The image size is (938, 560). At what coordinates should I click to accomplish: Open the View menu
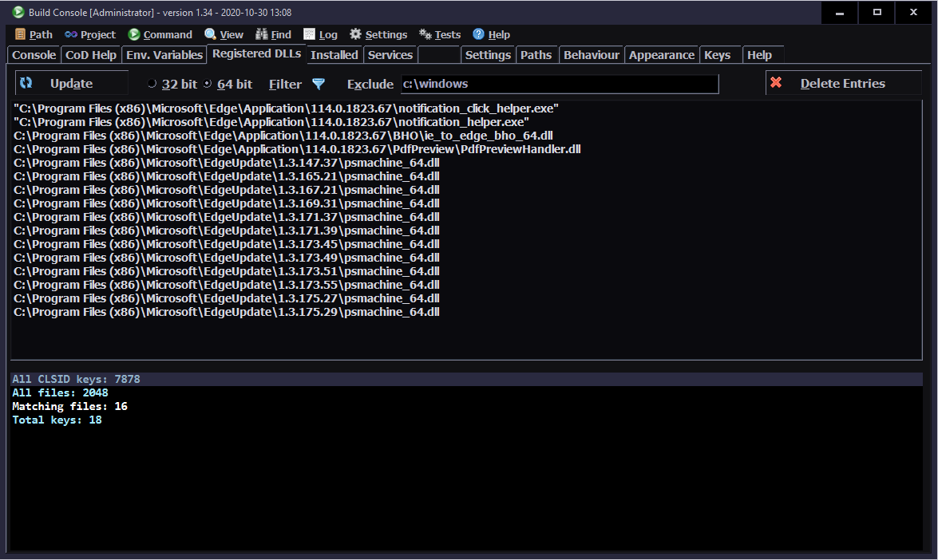click(x=224, y=34)
